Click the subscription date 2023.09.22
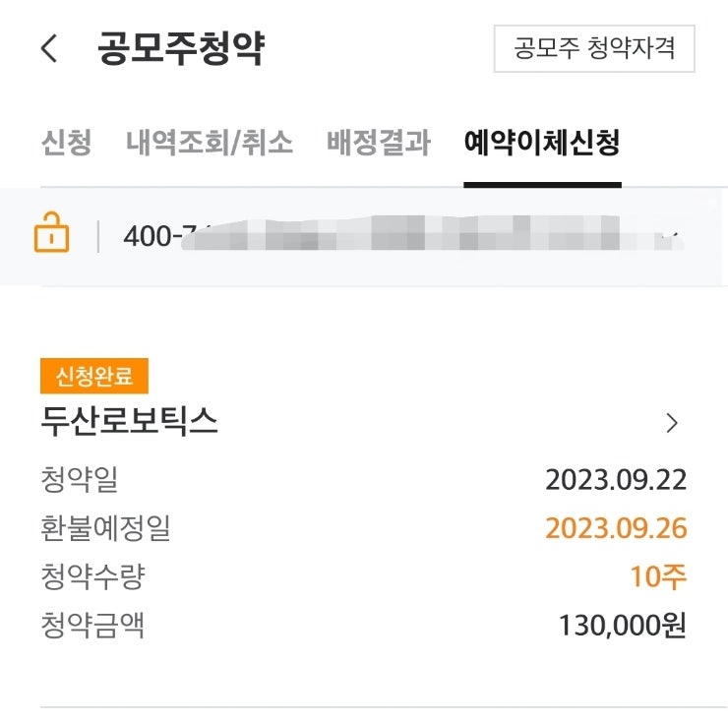The image size is (728, 723). [616, 480]
